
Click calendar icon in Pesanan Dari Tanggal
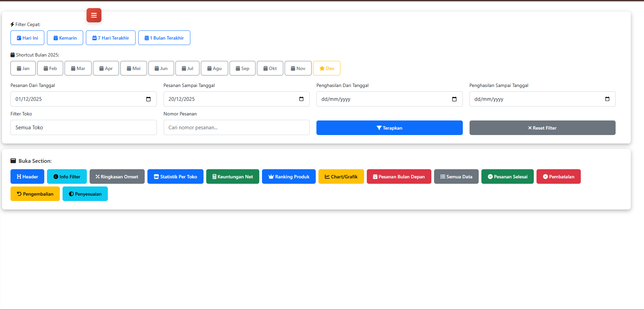coord(148,99)
